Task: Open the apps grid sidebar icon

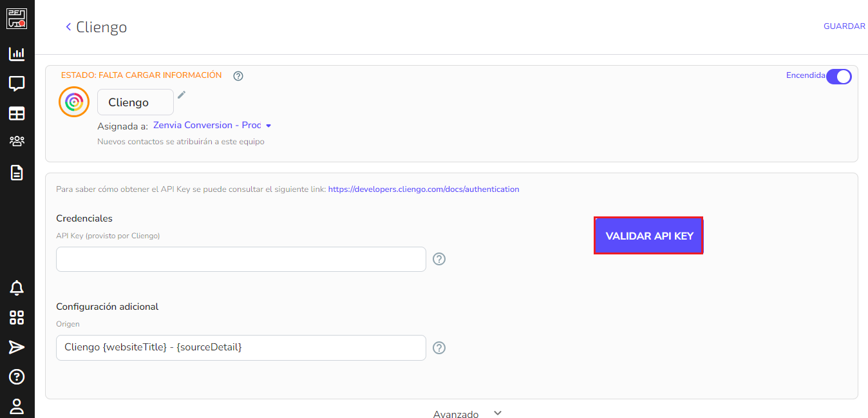Action: pyautogui.click(x=17, y=318)
